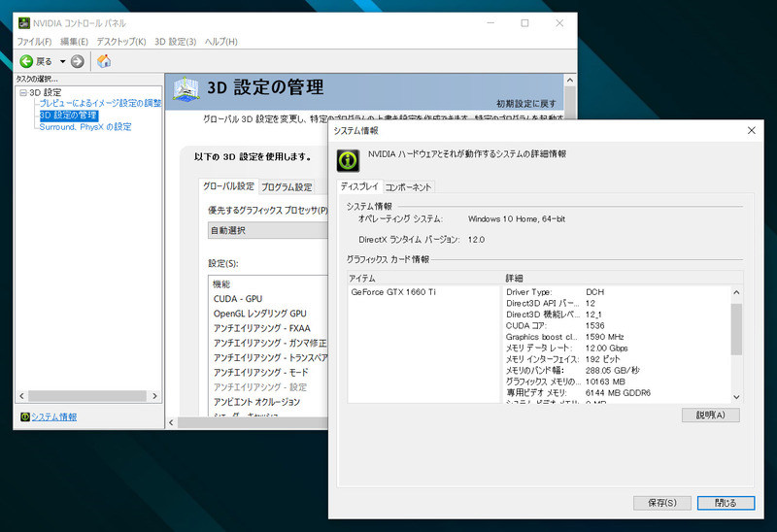This screenshot has width=777, height=532.
Task: Click the details list scrollbar thumb
Action: click(736, 329)
